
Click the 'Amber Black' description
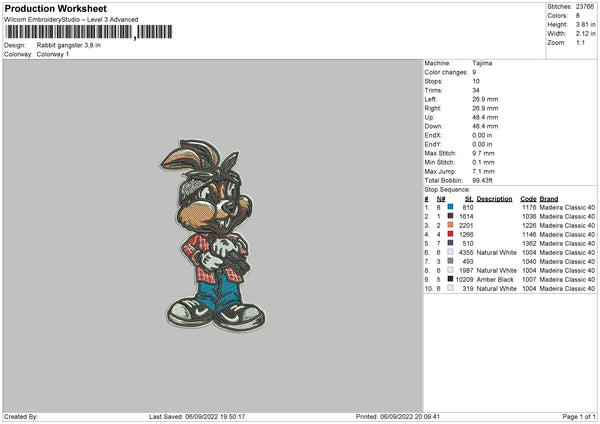click(x=495, y=279)
